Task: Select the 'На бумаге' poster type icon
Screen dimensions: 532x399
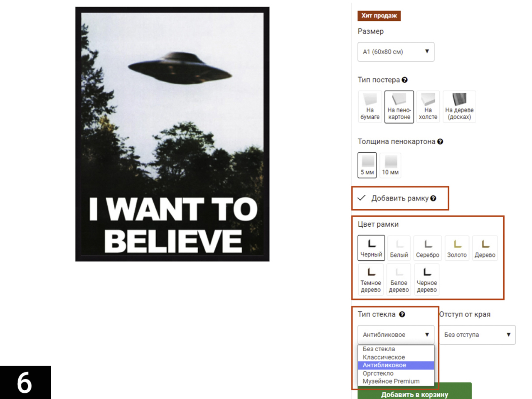Action: 369,106
